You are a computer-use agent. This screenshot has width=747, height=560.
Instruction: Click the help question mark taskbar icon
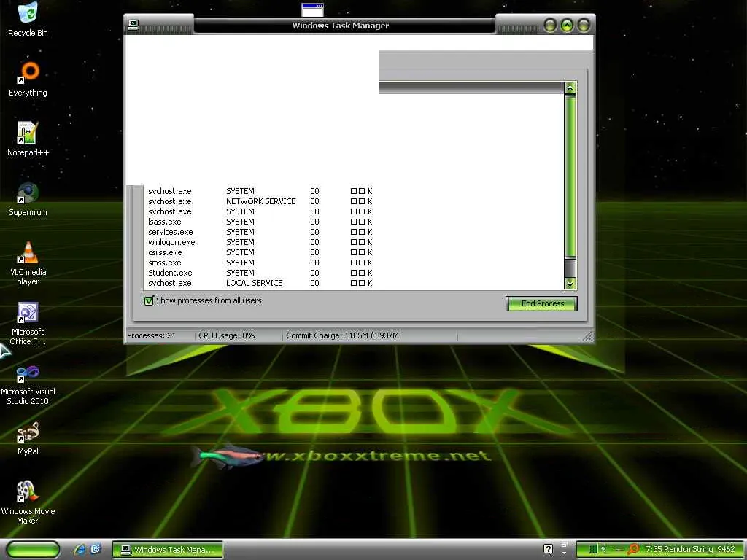click(548, 549)
